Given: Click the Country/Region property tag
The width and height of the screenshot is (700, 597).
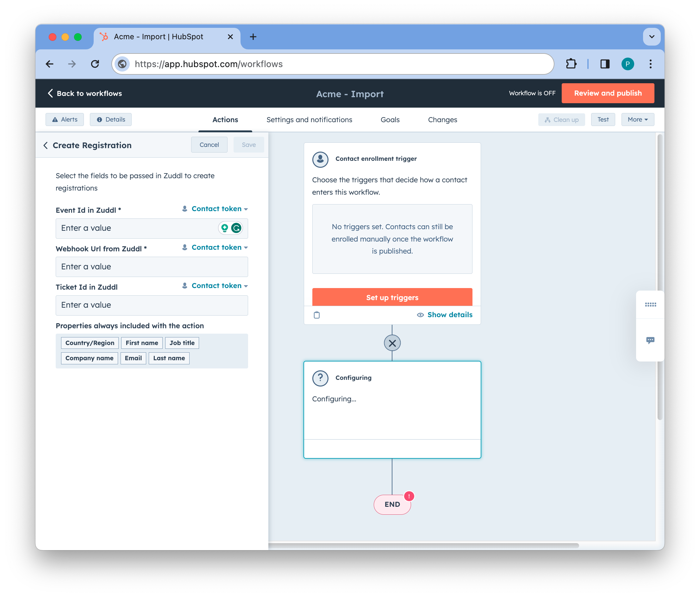Looking at the screenshot, I should [90, 343].
